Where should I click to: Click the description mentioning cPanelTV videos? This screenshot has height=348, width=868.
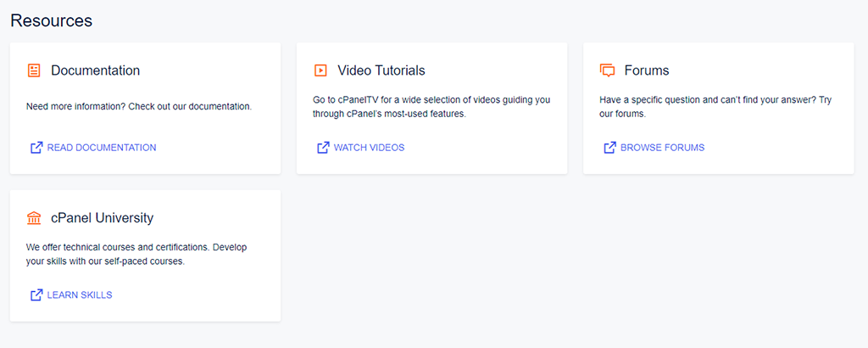tap(431, 107)
